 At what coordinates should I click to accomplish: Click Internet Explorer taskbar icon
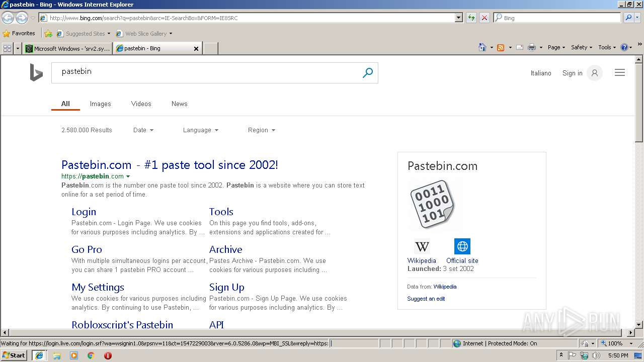click(39, 355)
